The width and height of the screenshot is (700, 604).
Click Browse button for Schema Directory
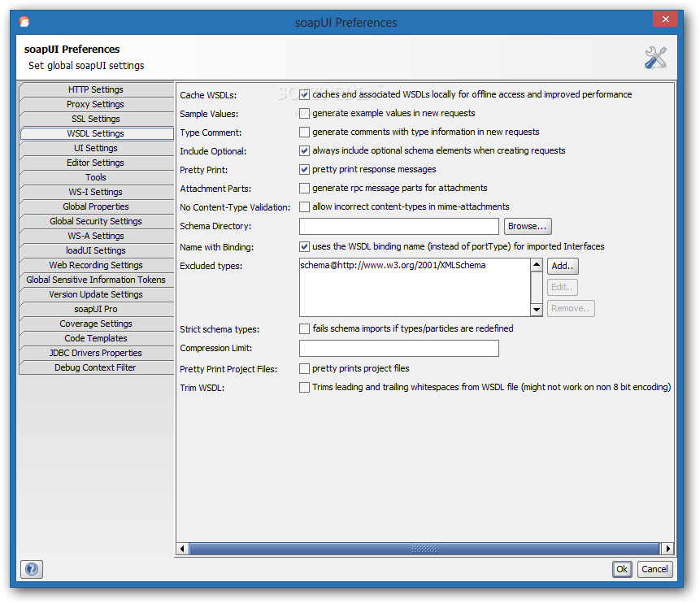528,226
